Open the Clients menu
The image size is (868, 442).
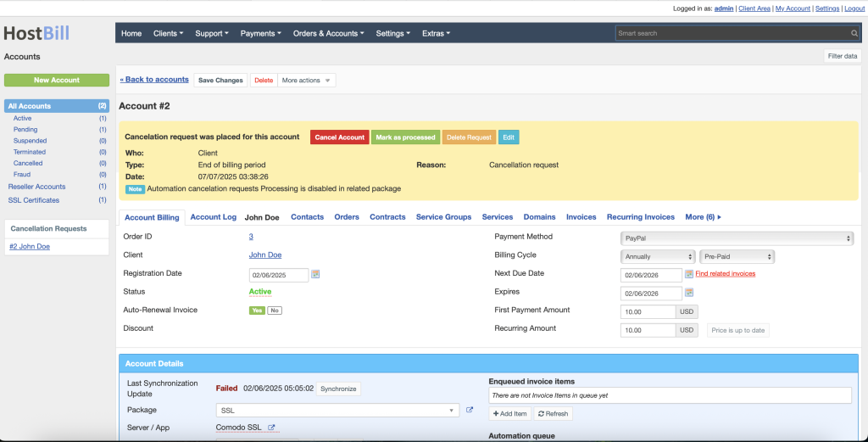169,33
